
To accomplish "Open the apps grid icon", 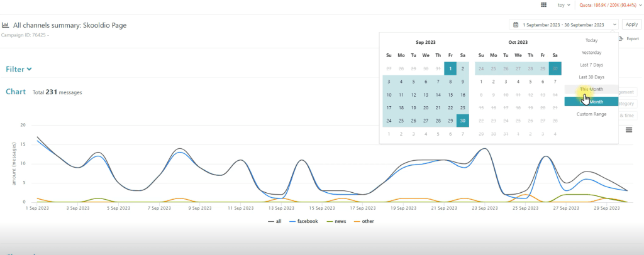I will pos(543,5).
